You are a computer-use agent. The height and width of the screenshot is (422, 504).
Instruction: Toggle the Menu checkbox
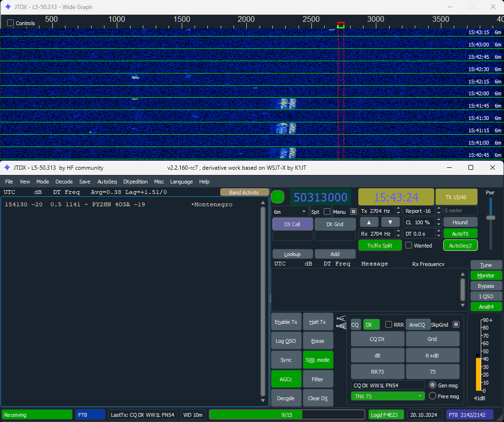tap(353, 211)
